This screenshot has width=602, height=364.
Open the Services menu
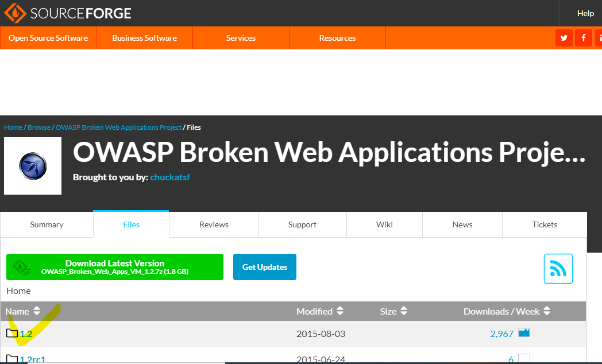[x=240, y=38]
